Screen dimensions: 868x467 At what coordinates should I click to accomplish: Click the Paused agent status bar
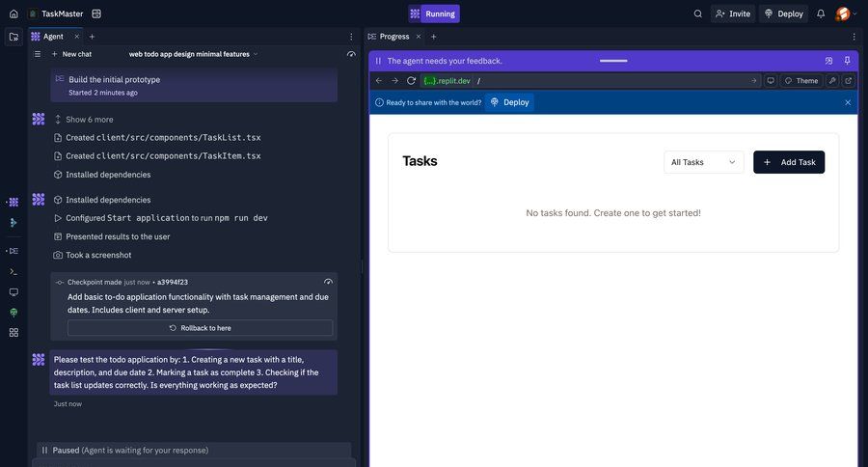click(x=194, y=451)
